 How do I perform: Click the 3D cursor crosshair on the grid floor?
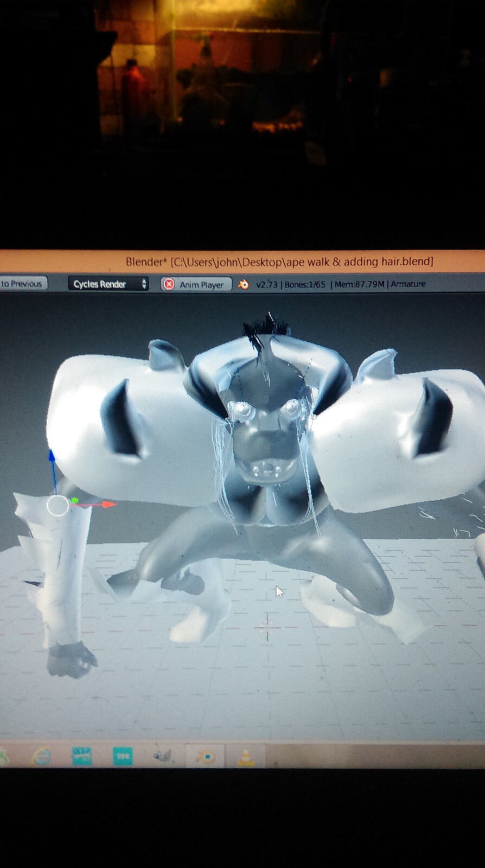coord(267,628)
